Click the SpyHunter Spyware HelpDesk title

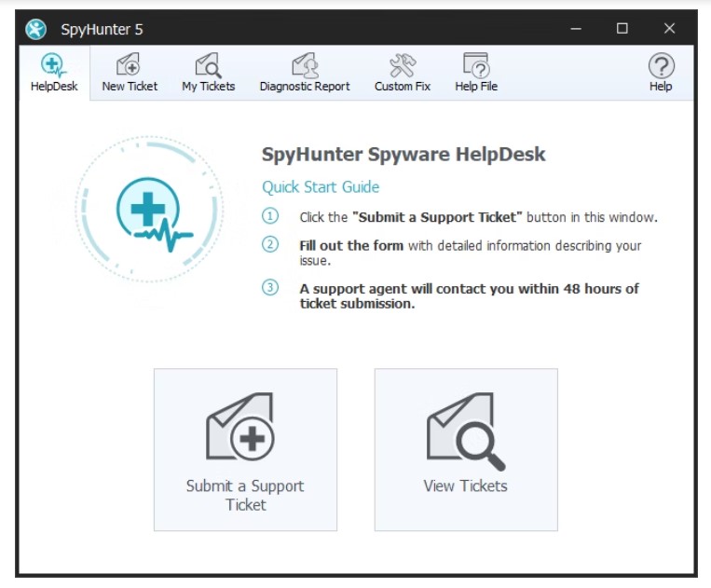coord(403,154)
